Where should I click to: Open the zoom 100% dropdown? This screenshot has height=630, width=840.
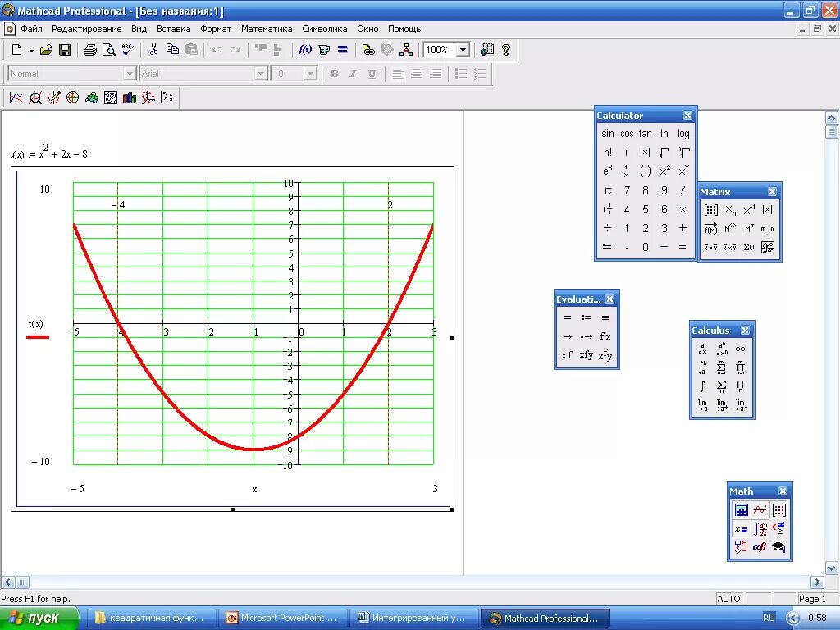pyautogui.click(x=463, y=50)
